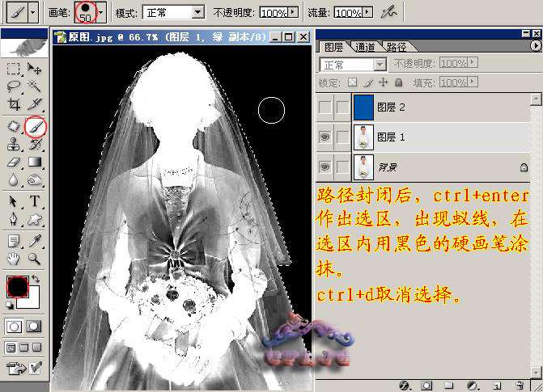Viewport: 543px width, 392px height.
Task: Activate the Zoom magnifier tool
Action: (35, 259)
